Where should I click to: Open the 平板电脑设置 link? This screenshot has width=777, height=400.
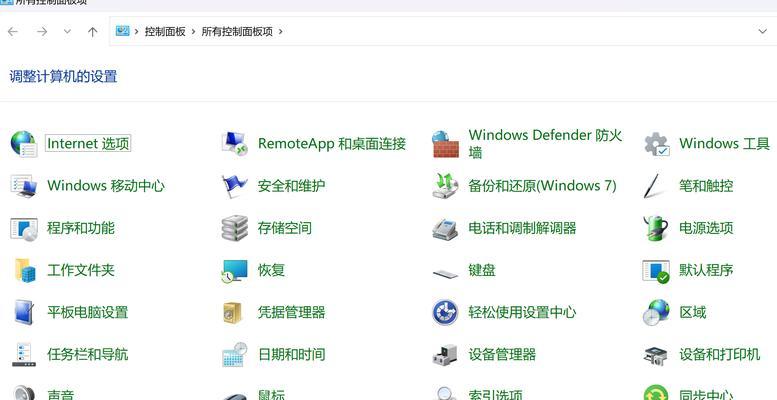(88, 312)
